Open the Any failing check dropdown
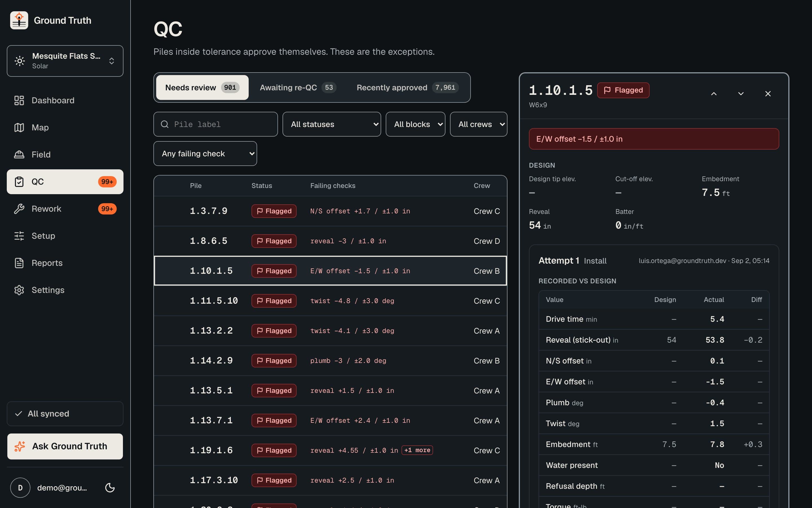Viewport: 812px width, 508px height. point(205,154)
